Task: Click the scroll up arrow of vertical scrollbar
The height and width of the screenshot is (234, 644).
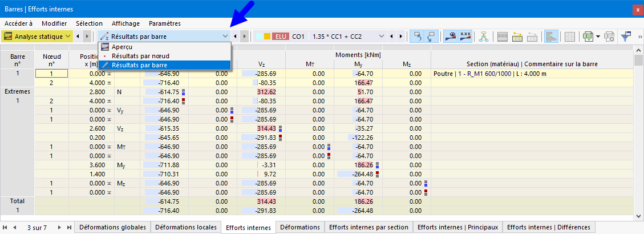Action: pyautogui.click(x=639, y=50)
